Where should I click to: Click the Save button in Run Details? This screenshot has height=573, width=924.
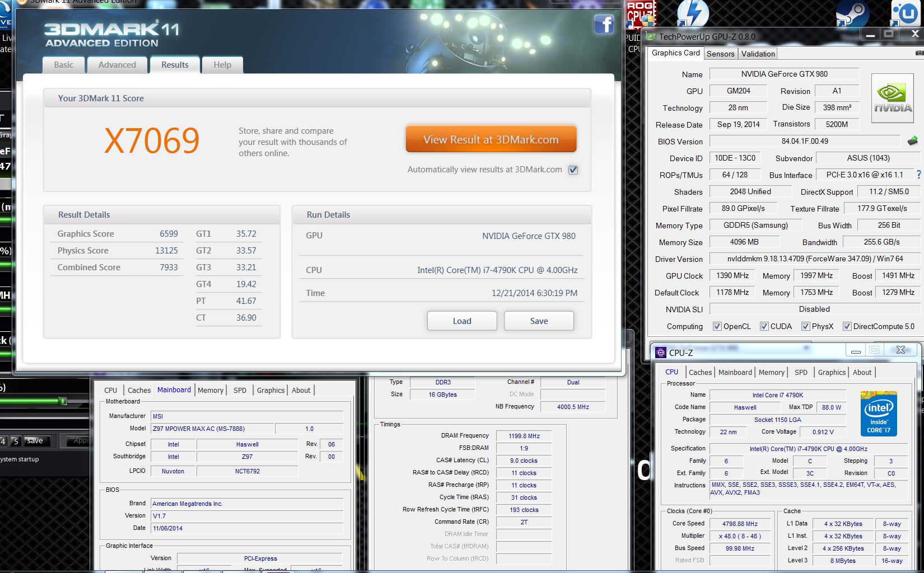[x=539, y=321]
